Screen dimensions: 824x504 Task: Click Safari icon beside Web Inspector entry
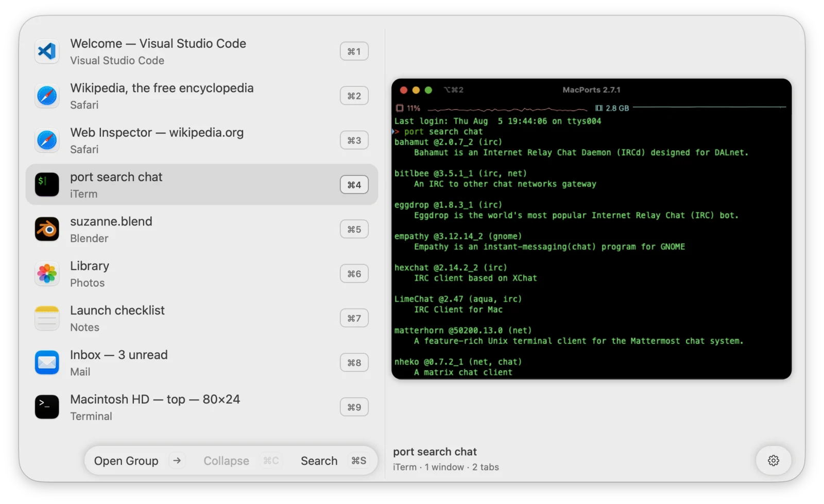pyautogui.click(x=47, y=140)
